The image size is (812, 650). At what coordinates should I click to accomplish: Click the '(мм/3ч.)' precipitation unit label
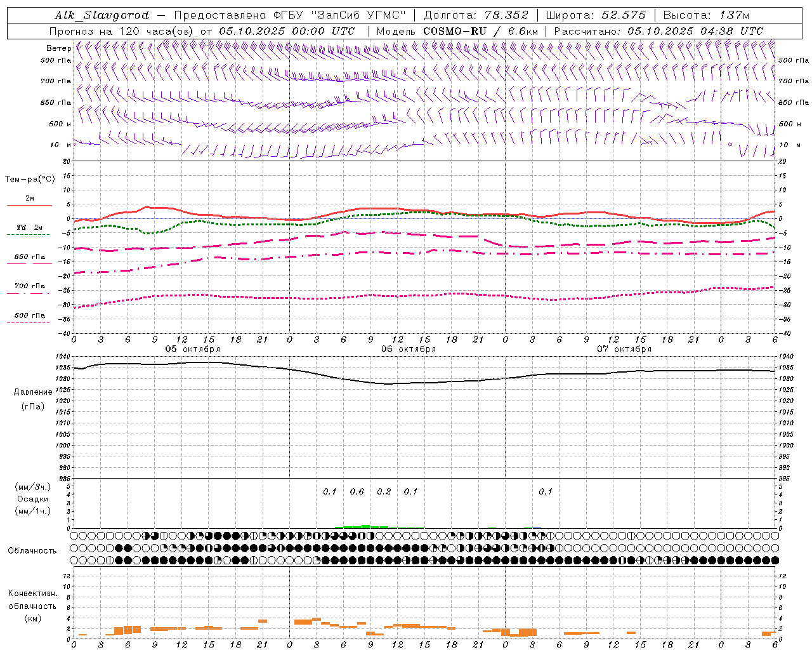[33, 487]
